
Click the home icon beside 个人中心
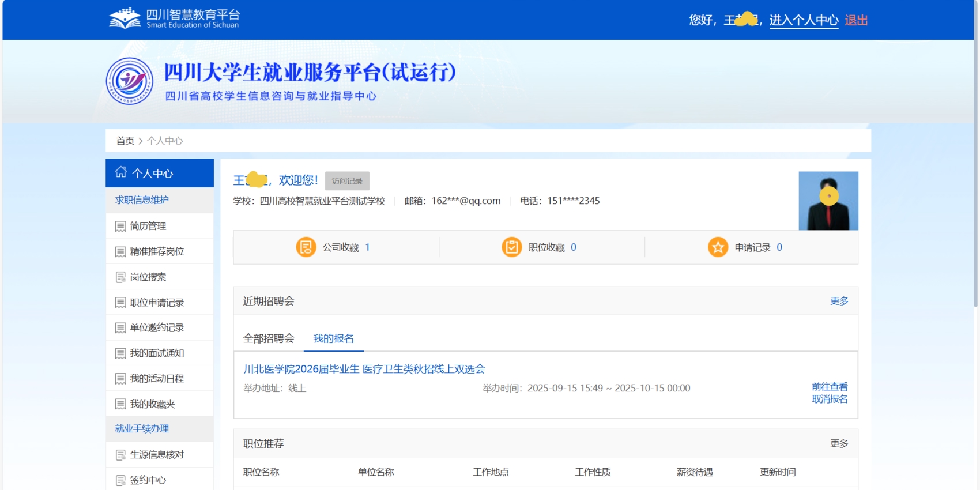(x=121, y=172)
